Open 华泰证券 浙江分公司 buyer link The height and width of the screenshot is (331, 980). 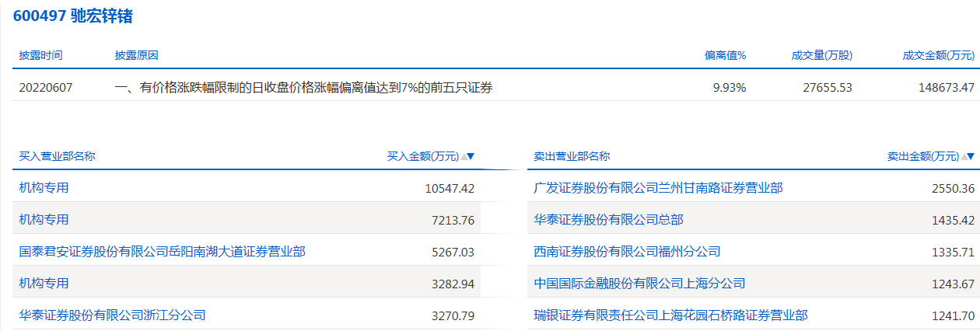click(x=113, y=315)
